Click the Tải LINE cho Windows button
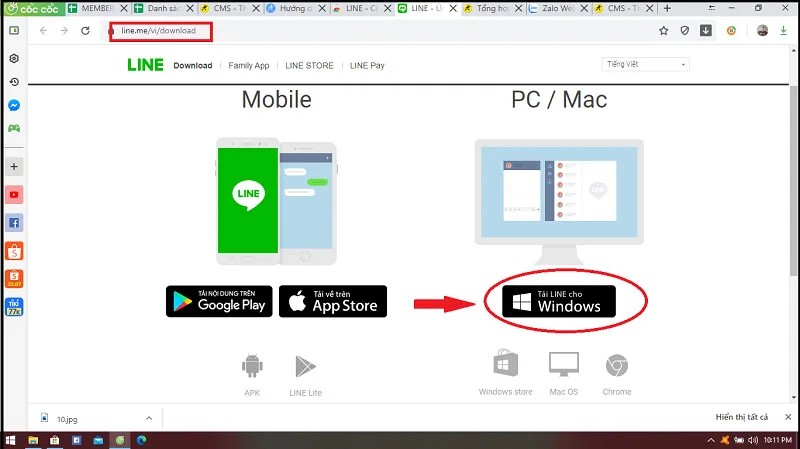The height and width of the screenshot is (449, 800). pyautogui.click(x=559, y=301)
